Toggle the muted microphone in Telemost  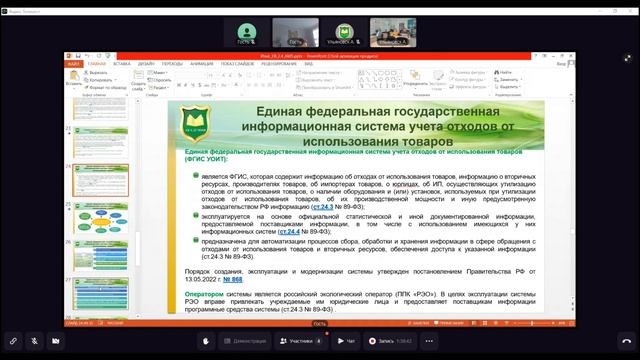click(x=34, y=341)
